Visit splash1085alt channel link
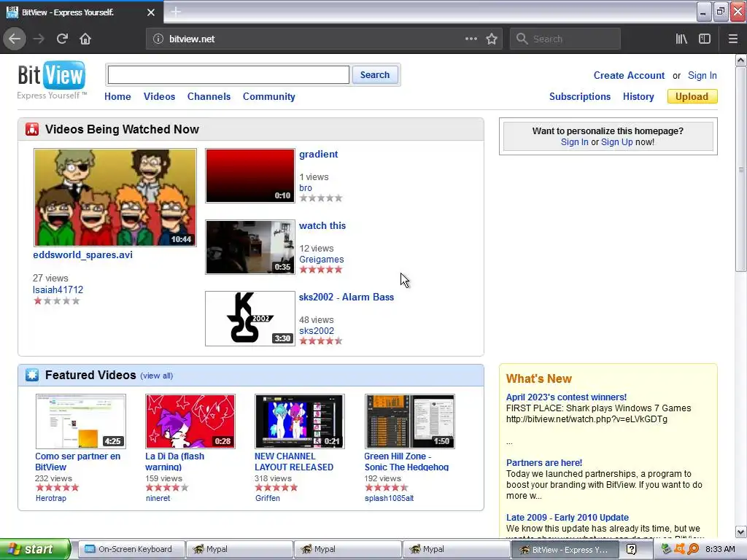The height and width of the screenshot is (560, 747). [x=390, y=498]
